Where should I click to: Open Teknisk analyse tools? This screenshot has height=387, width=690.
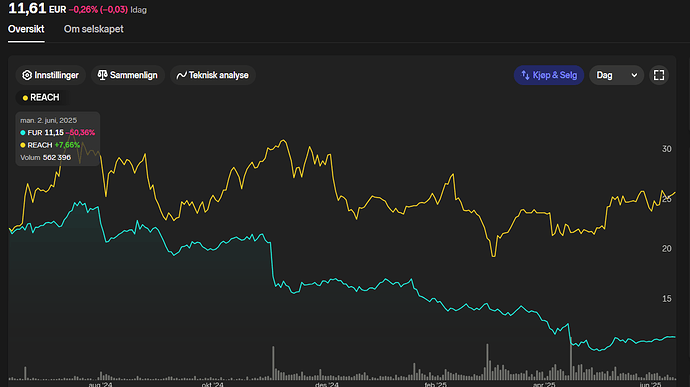pyautogui.click(x=213, y=75)
